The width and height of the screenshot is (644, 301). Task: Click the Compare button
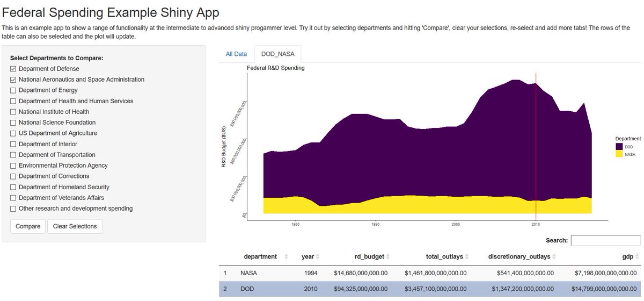coord(28,226)
